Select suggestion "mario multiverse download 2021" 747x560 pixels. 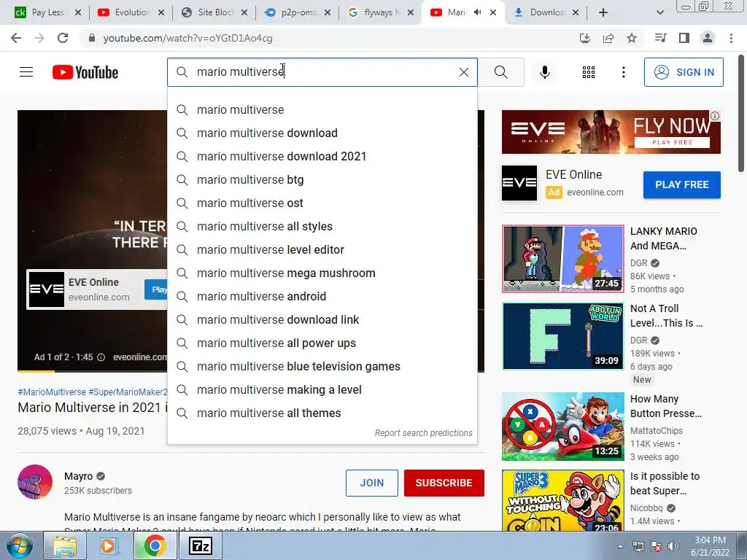click(x=322, y=156)
